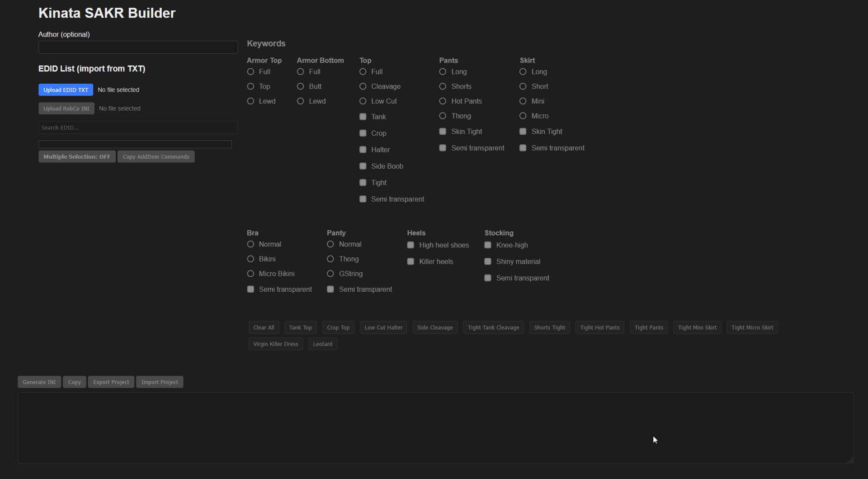
Task: Check the Side Boob checkbox
Action: coord(363,166)
